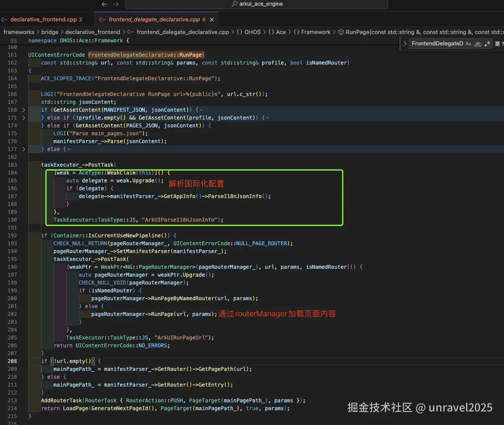Screen dimensions: 504x425
Task: Click IsCurrentUseNewPipeline on line 192
Action: tap(124, 236)
